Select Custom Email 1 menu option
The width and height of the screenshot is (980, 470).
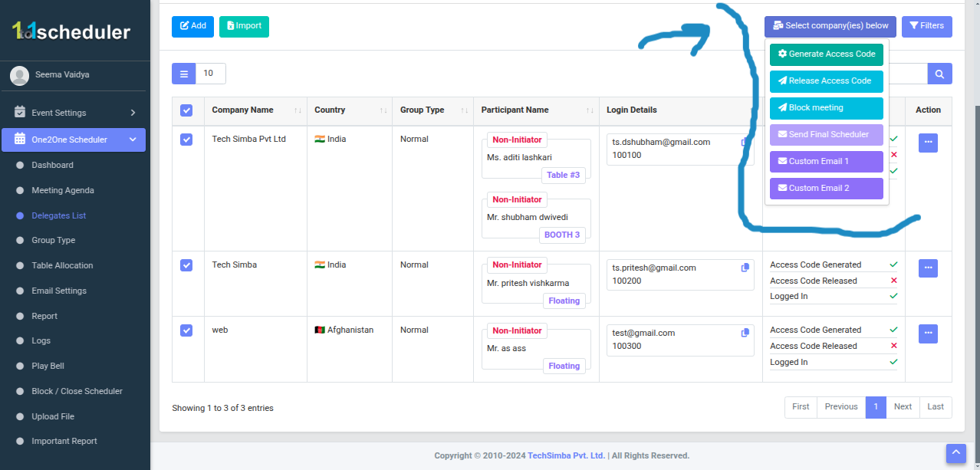click(x=827, y=162)
